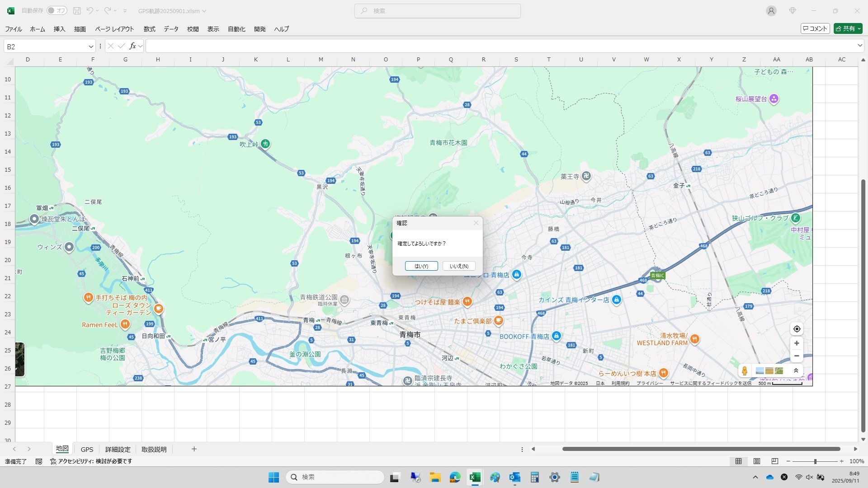Viewport: 868px width, 488px height.
Task: Switch worksheet view to Normal in status bar
Action: (x=738, y=461)
